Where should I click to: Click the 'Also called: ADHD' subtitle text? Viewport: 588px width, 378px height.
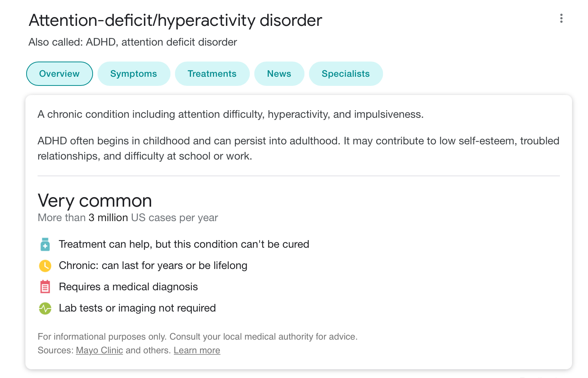tap(133, 42)
